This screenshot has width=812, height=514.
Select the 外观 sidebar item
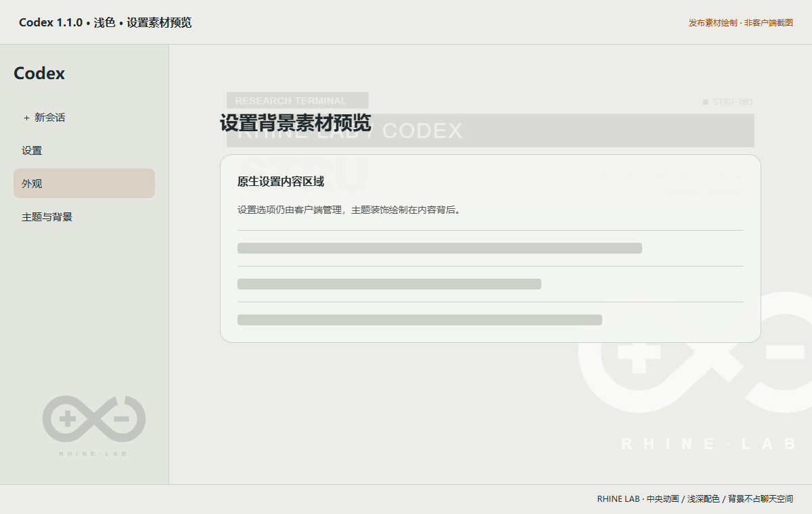pos(84,183)
